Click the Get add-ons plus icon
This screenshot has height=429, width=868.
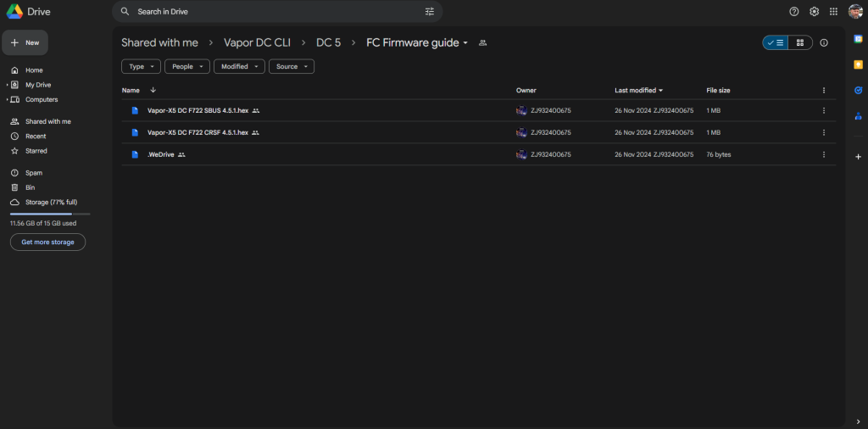pos(858,157)
